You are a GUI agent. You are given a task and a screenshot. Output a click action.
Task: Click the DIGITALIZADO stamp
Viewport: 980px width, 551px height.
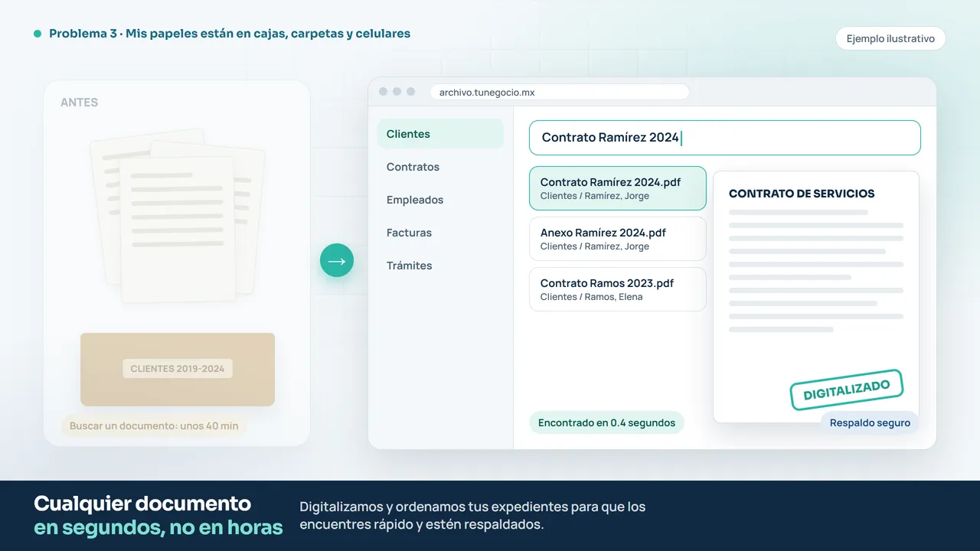pos(846,390)
